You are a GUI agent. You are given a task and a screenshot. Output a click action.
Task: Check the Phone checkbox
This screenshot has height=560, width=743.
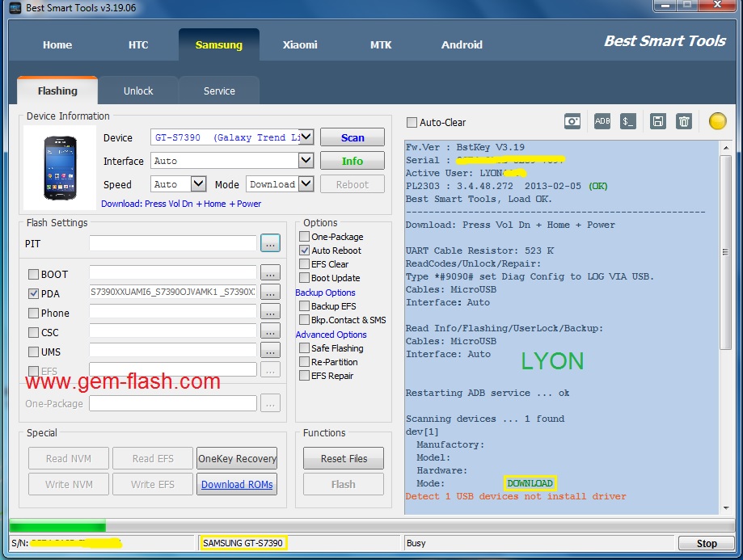coord(34,314)
